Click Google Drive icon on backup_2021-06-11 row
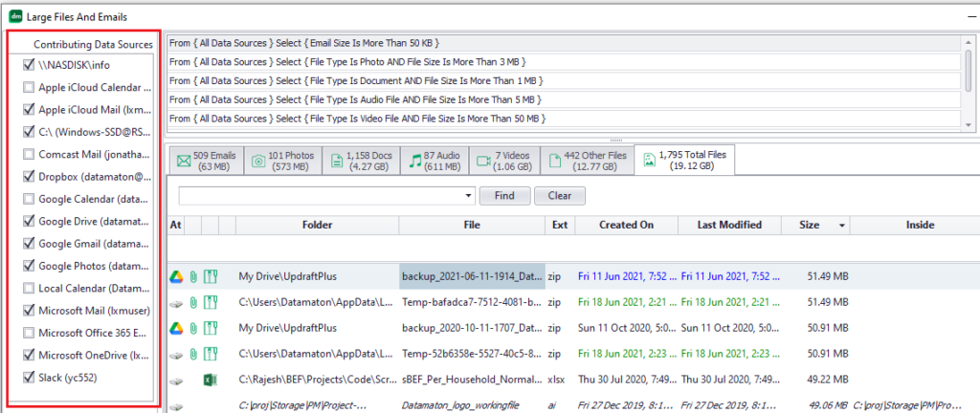This screenshot has height=413, width=980. (176, 276)
